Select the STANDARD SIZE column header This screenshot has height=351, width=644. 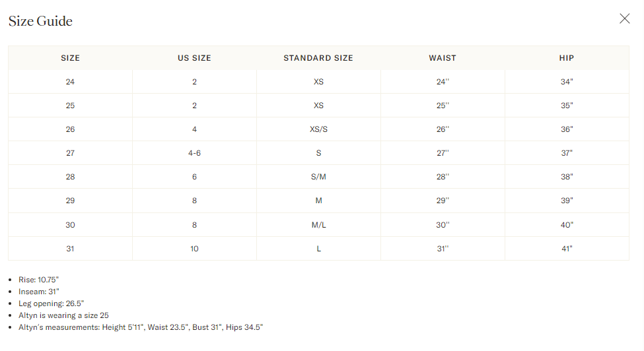318,58
